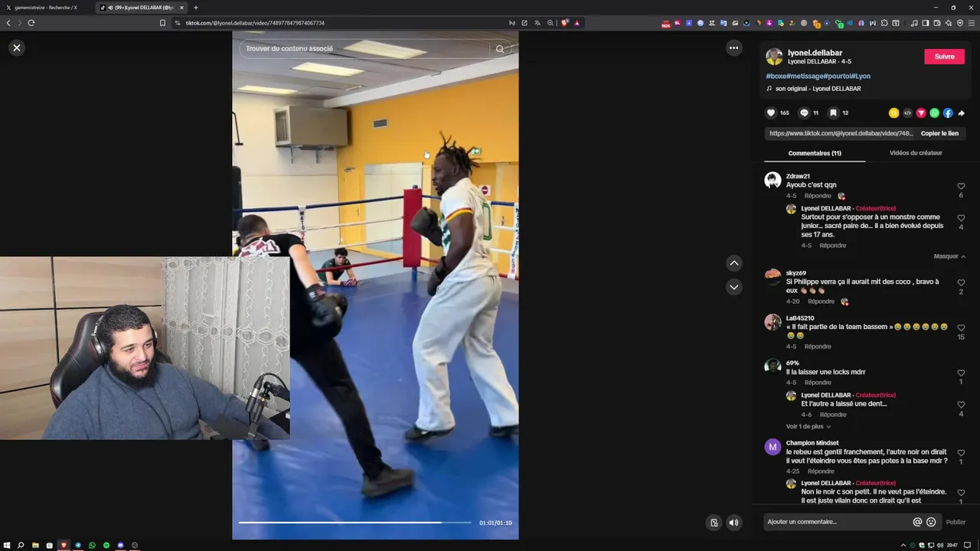Switch to the X search browser tab
Screen dimensions: 980x551
point(46,8)
